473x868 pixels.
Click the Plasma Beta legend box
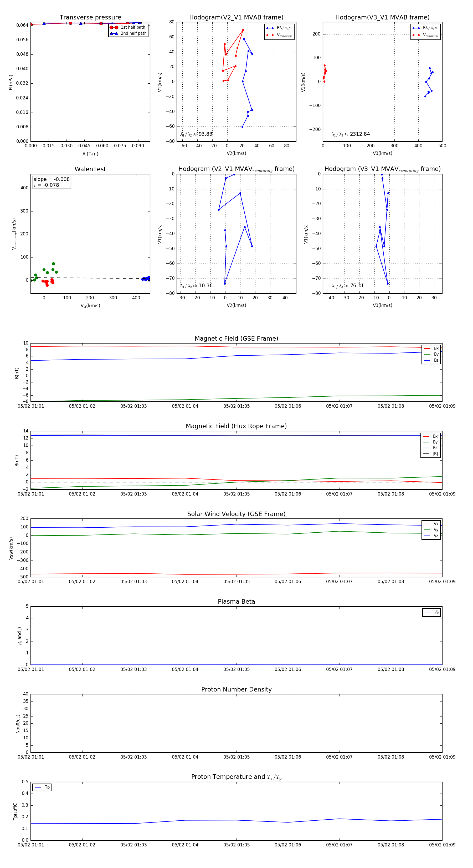(x=431, y=612)
